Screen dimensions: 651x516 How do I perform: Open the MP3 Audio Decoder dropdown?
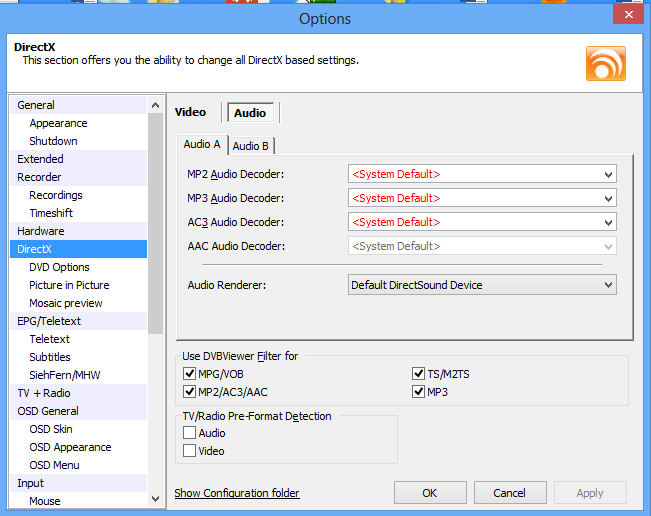482,198
